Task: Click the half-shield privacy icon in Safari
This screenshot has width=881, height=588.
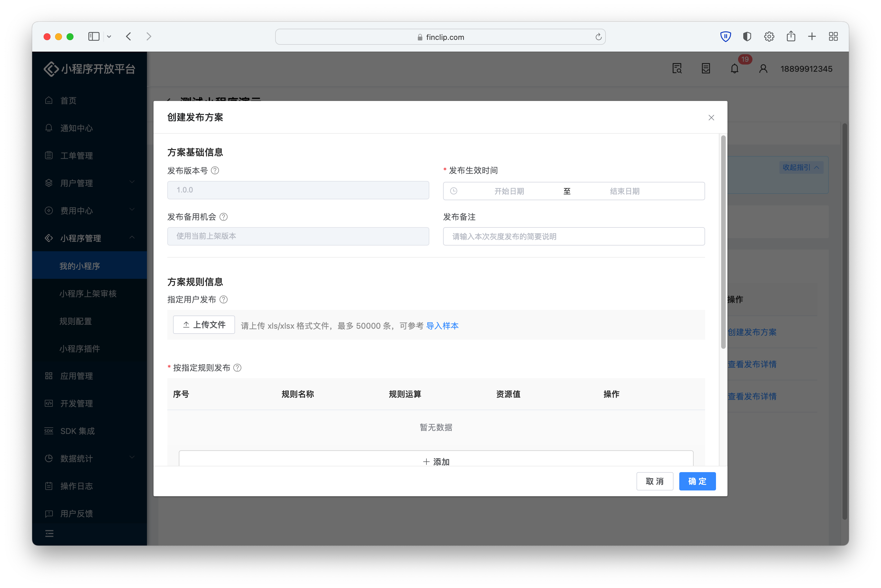Action: point(747,36)
